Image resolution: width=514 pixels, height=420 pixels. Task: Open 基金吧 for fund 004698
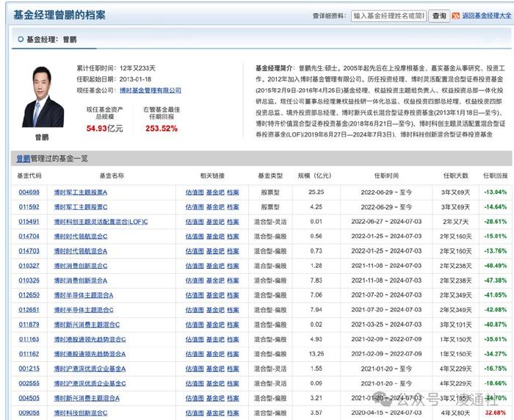[215, 192]
